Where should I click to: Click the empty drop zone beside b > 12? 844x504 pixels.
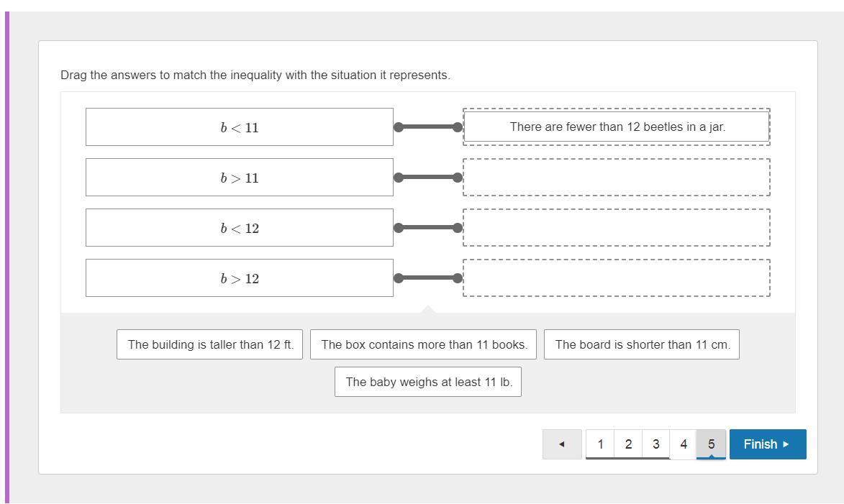click(617, 278)
